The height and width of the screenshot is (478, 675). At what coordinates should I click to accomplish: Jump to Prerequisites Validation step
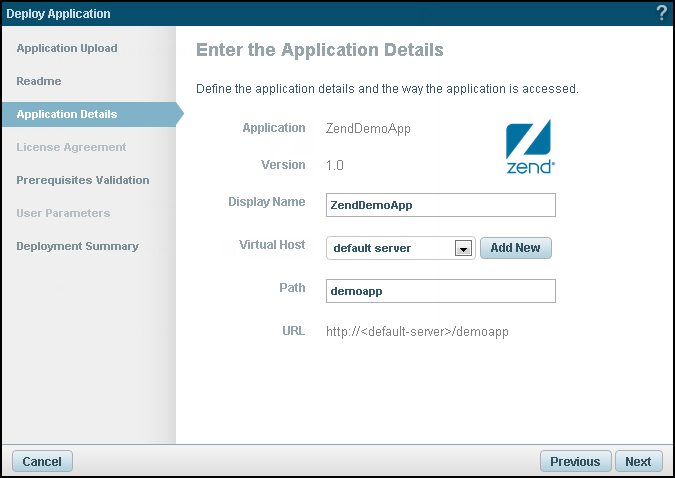tap(83, 180)
